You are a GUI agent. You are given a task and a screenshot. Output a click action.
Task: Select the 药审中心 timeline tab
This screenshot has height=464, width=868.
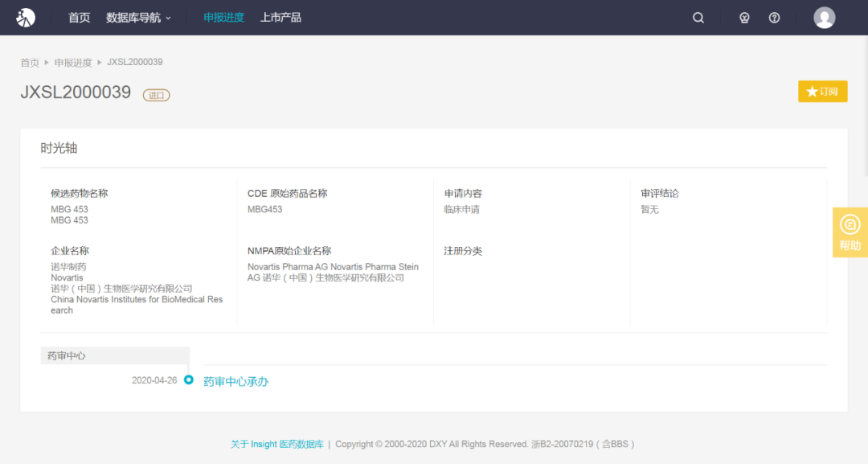tap(115, 355)
